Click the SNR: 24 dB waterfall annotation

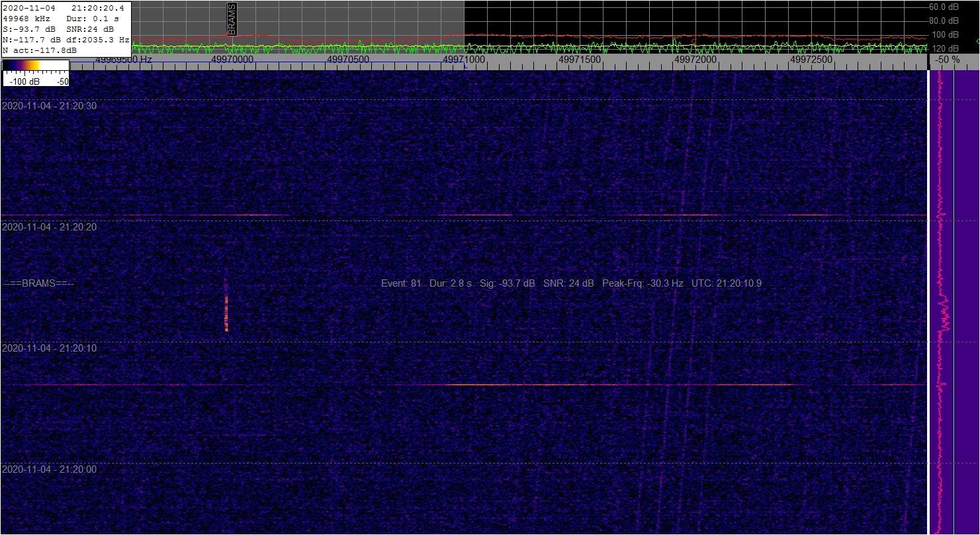[x=568, y=283]
